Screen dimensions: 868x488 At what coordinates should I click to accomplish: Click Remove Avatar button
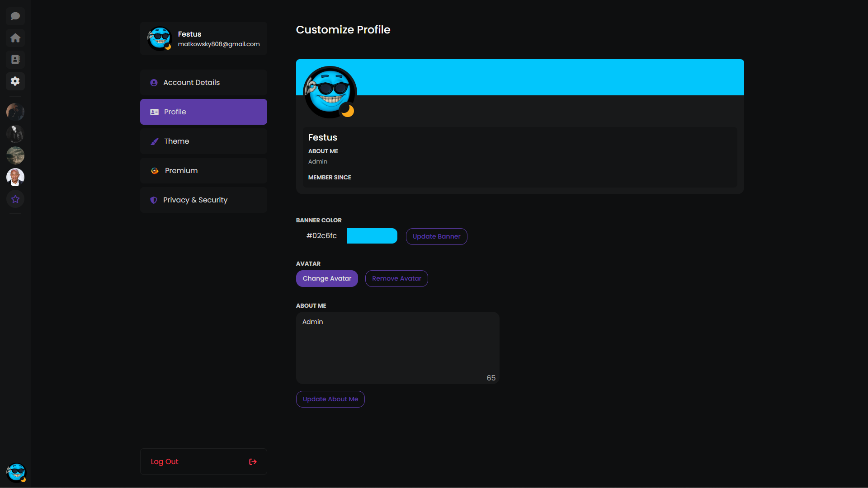(x=396, y=279)
